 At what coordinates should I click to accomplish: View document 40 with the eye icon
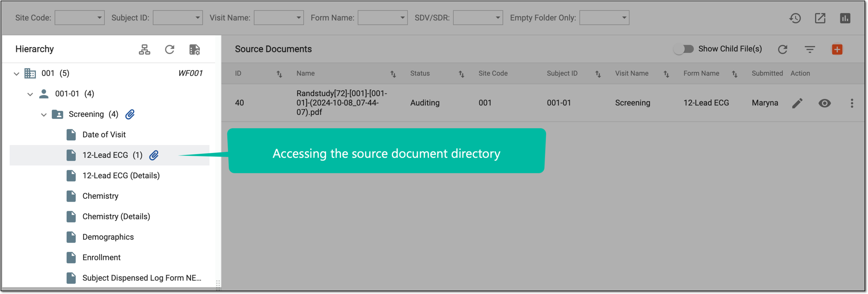(x=825, y=103)
